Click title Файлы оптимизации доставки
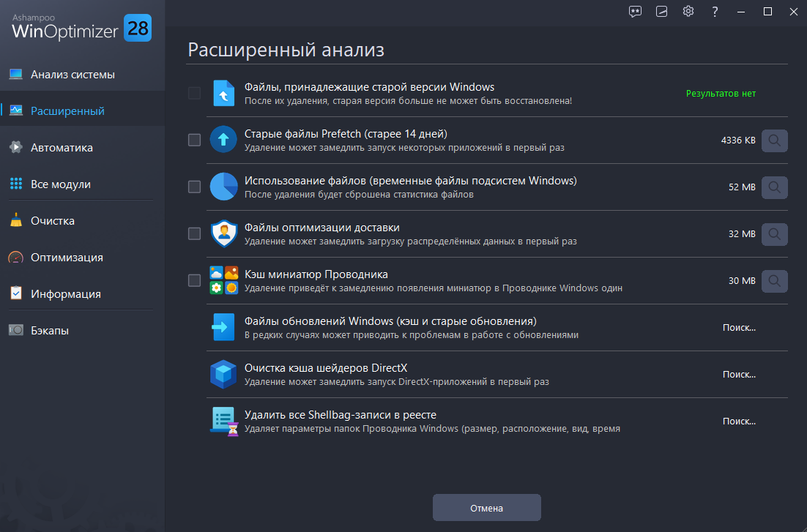The height and width of the screenshot is (532, 807). click(x=321, y=228)
